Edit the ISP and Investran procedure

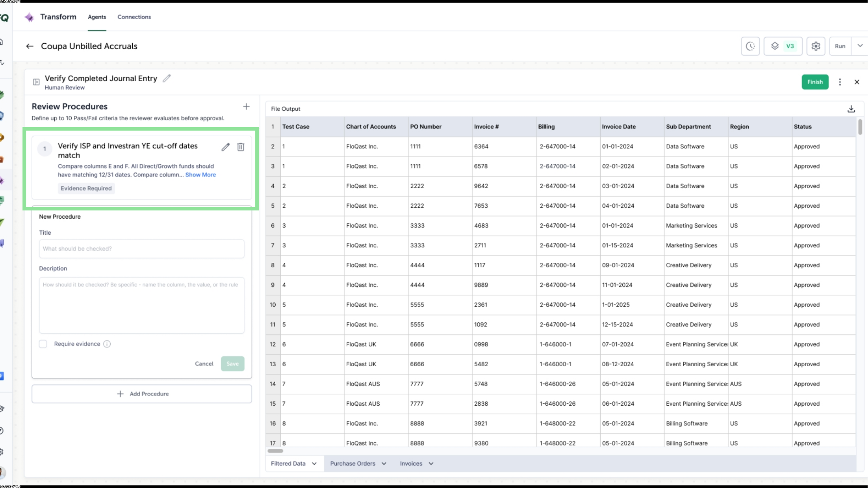tap(226, 147)
